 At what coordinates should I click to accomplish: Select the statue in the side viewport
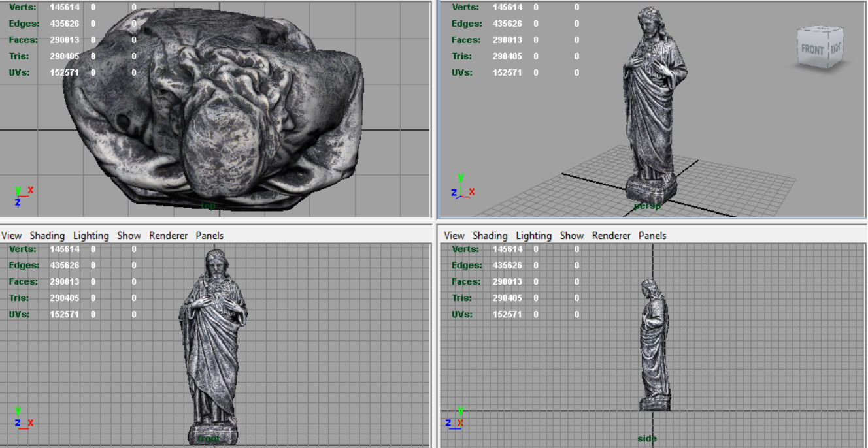click(x=654, y=345)
